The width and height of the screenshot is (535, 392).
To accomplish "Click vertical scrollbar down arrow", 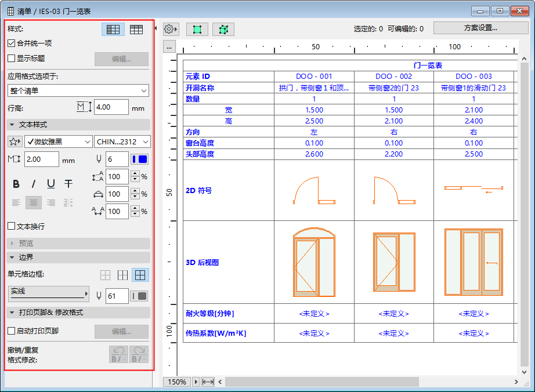I will [525, 372].
